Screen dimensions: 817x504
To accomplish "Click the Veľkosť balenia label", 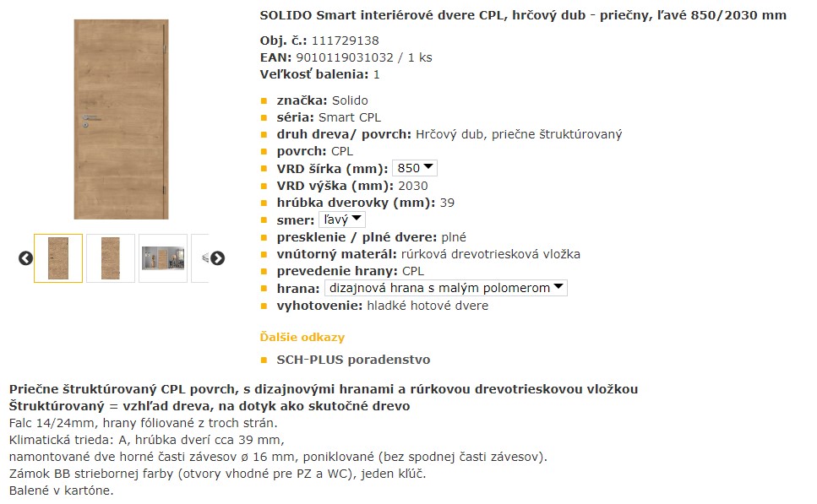I will (x=313, y=74).
